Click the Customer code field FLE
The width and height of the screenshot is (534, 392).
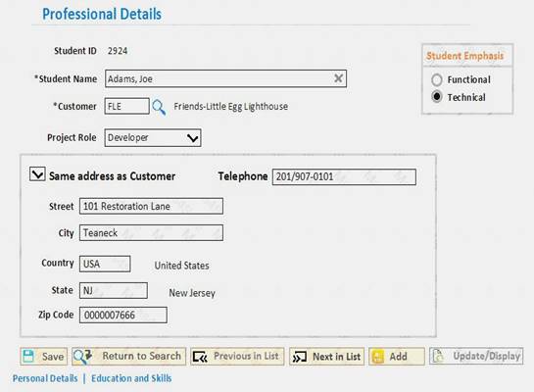(126, 106)
